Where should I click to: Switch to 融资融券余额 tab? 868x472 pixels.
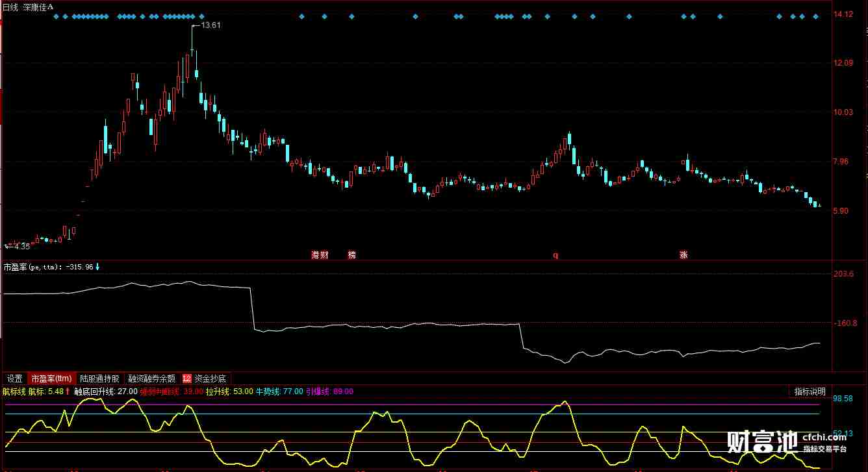[x=152, y=379]
